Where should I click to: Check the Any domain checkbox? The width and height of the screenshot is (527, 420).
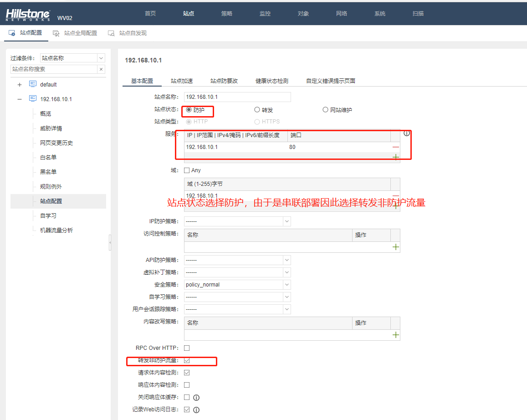[x=187, y=170]
